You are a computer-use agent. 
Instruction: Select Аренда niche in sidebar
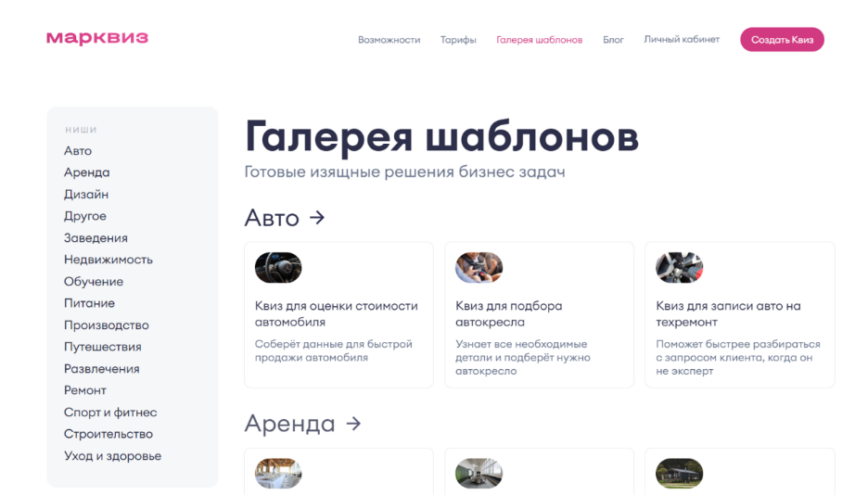87,172
